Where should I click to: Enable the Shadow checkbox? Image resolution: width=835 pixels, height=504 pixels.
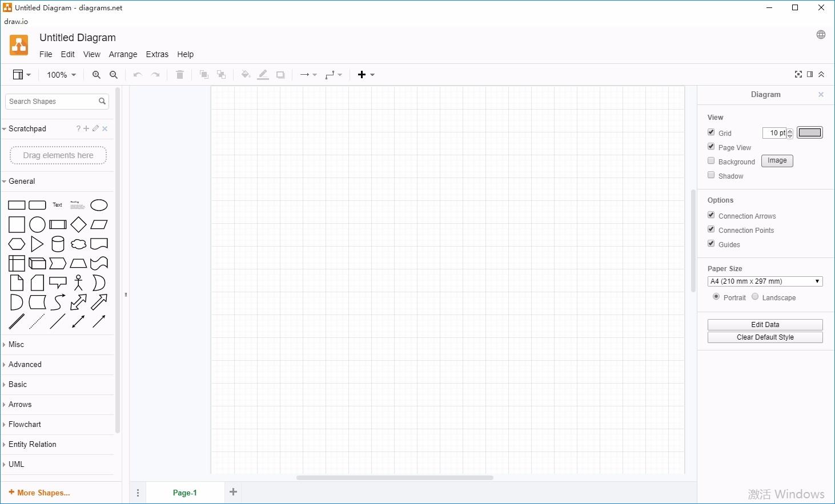click(x=711, y=175)
